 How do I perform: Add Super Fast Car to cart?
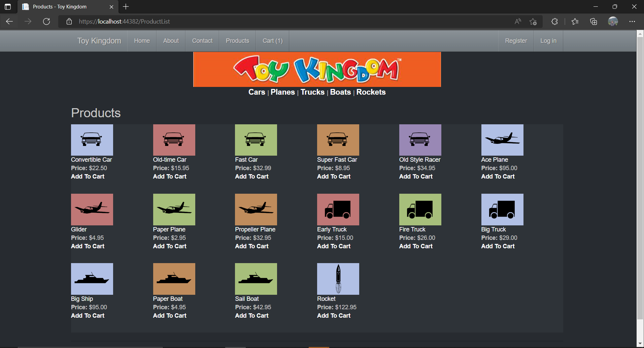click(x=334, y=177)
